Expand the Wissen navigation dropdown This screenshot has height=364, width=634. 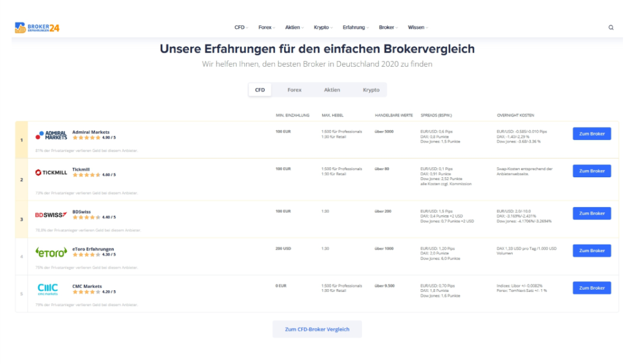(x=418, y=28)
